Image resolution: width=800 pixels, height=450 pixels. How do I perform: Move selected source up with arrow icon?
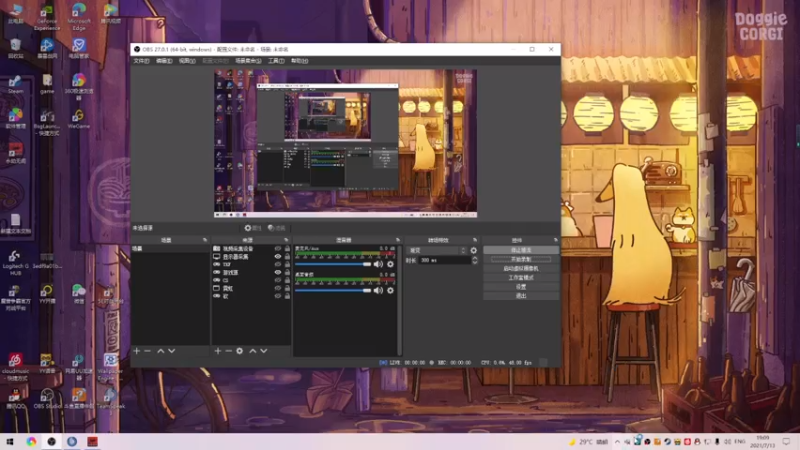[252, 351]
